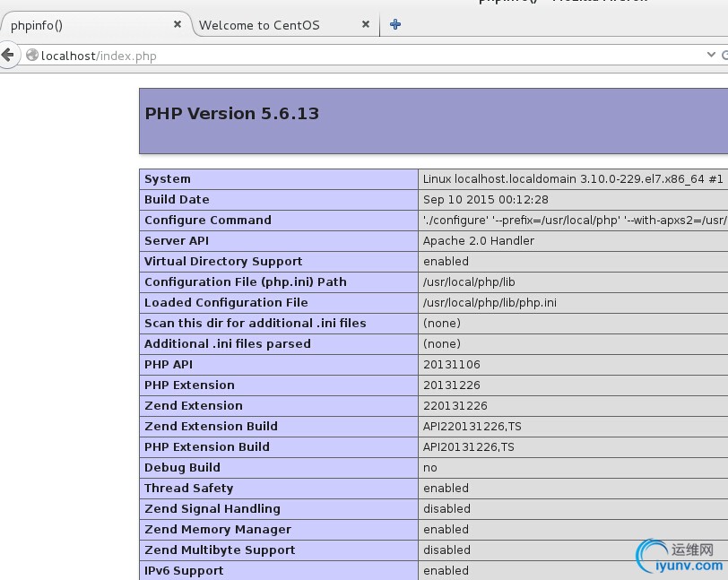728x580 pixels.
Task: Click the browser back arrow button
Action: tap(8, 56)
